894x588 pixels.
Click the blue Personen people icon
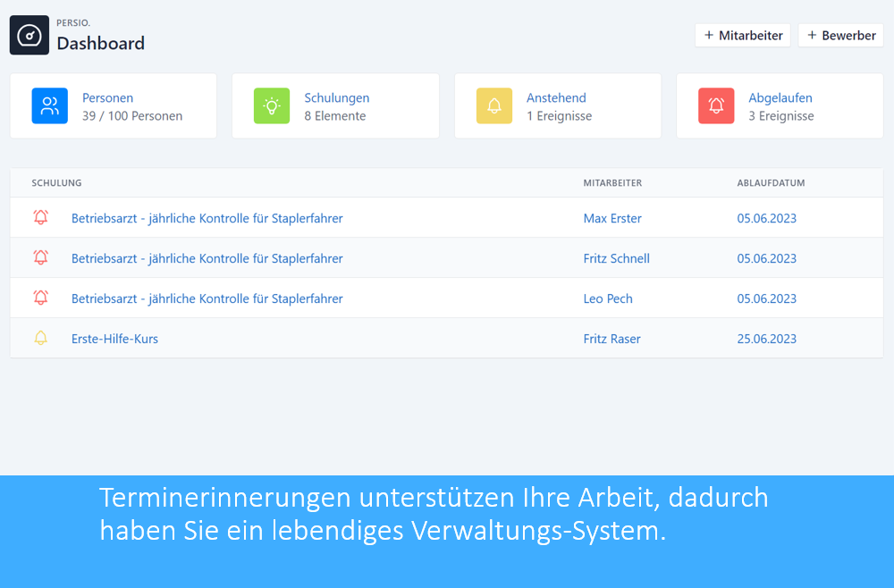point(49,106)
